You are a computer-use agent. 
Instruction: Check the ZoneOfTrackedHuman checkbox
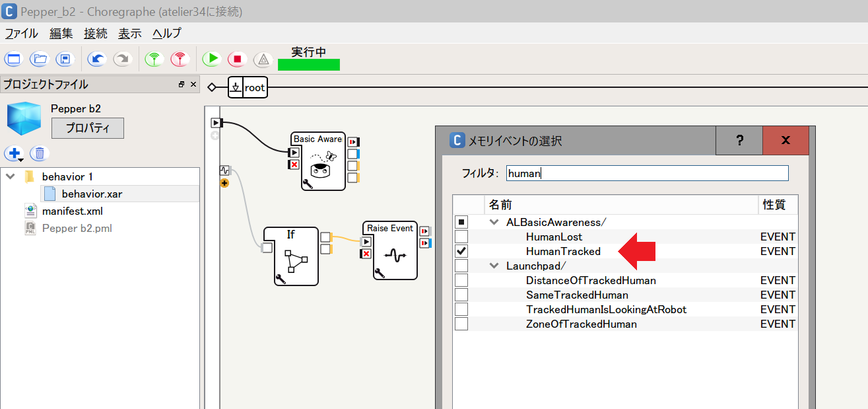pos(461,324)
